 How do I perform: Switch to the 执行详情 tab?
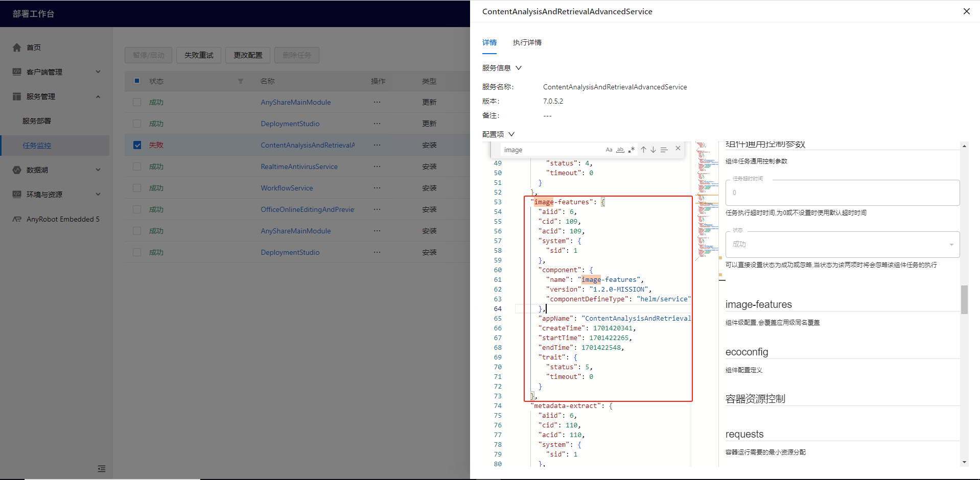[527, 42]
